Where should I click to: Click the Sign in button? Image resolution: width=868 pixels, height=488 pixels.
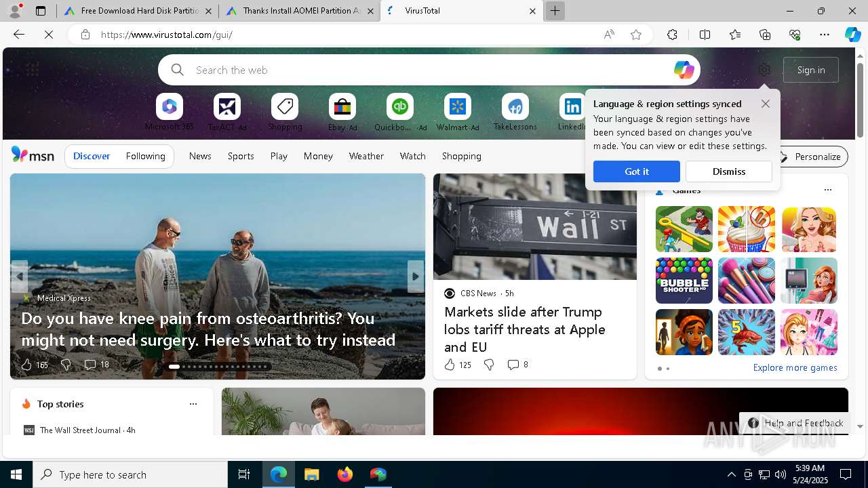pyautogui.click(x=811, y=70)
